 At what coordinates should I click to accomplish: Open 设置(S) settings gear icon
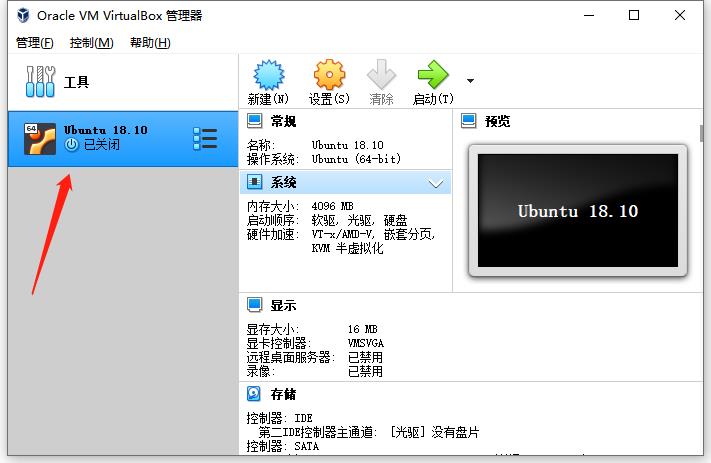coord(329,75)
